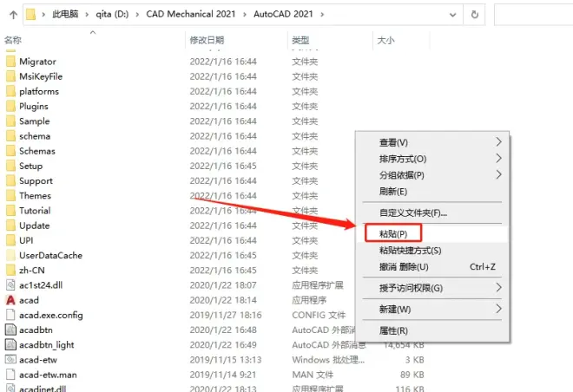Screen dimensions: 573x392
Task: Click AutoCAD 2021 breadcrumb segment
Action: pyautogui.click(x=283, y=14)
